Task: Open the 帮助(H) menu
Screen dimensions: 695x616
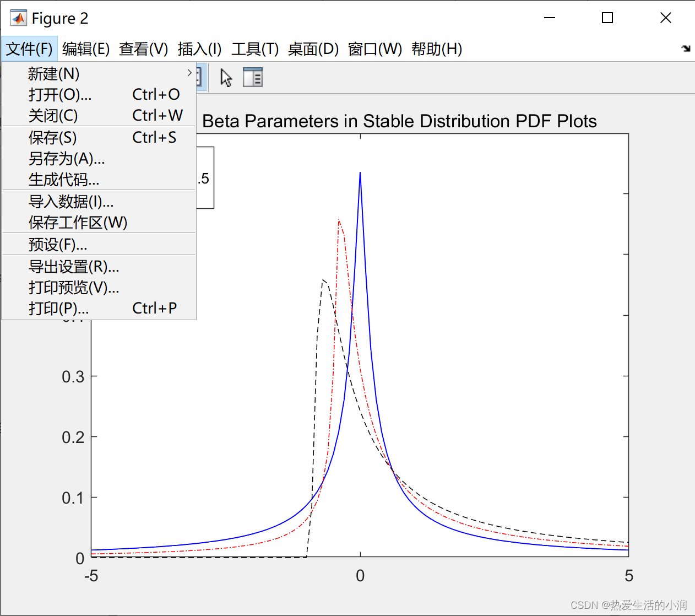Action: (437, 49)
